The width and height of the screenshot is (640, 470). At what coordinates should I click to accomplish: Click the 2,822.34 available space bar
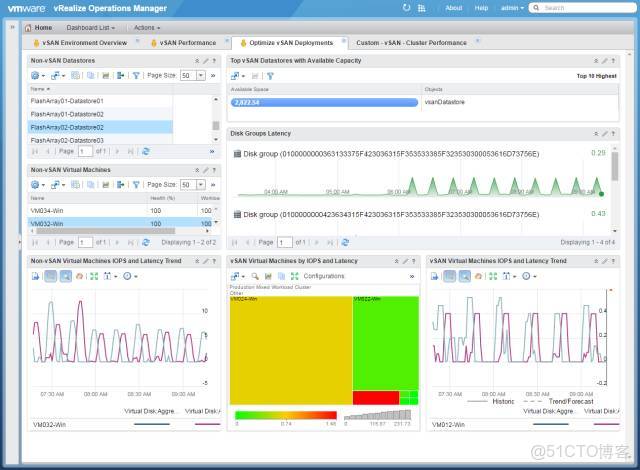coord(324,102)
